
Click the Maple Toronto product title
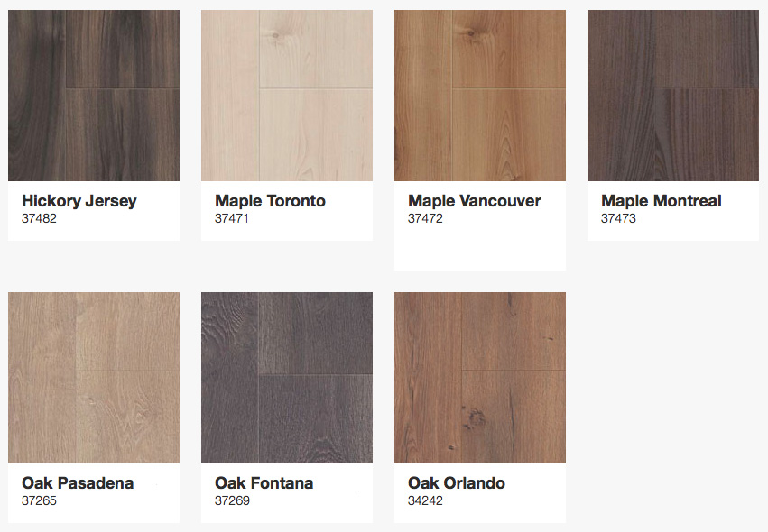(270, 201)
